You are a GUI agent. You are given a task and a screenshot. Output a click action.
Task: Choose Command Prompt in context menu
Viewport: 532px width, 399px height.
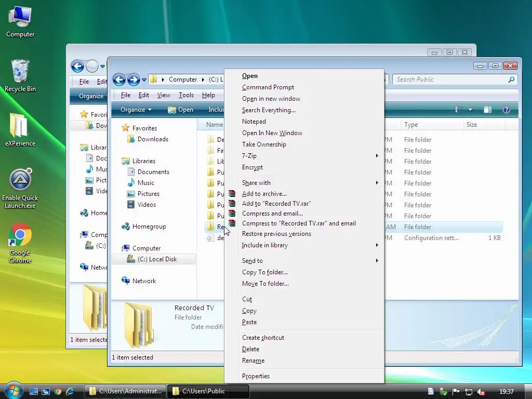[268, 87]
